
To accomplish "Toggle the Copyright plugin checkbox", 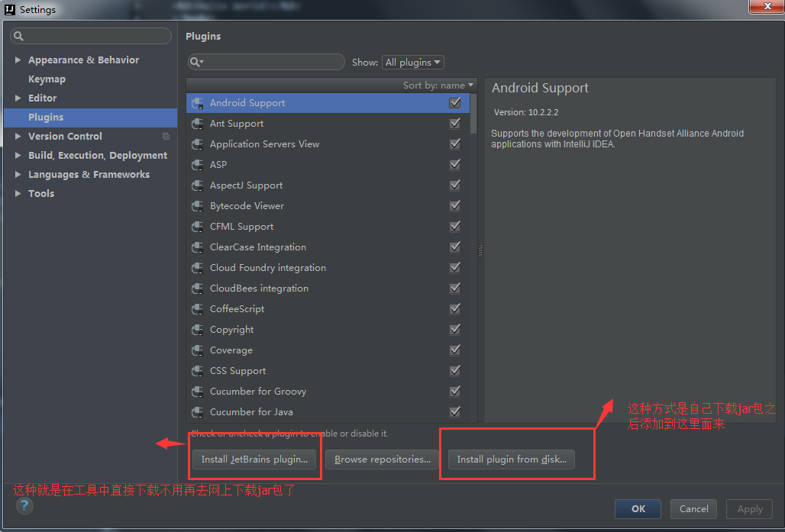I will pyautogui.click(x=455, y=329).
